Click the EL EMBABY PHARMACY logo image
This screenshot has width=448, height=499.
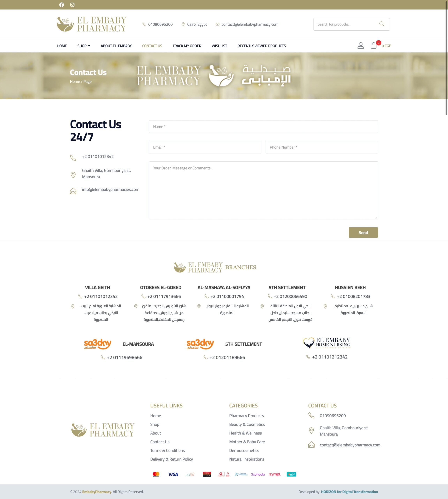click(x=91, y=24)
